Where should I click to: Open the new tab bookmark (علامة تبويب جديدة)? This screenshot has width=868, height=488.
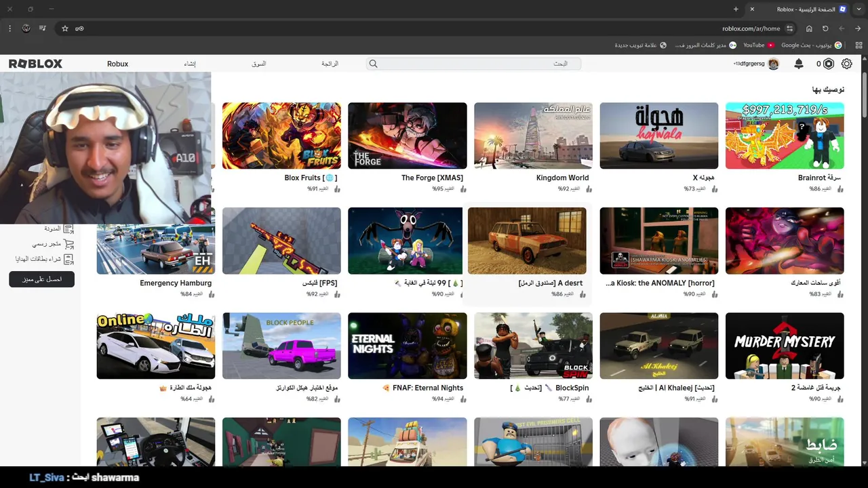click(x=640, y=45)
